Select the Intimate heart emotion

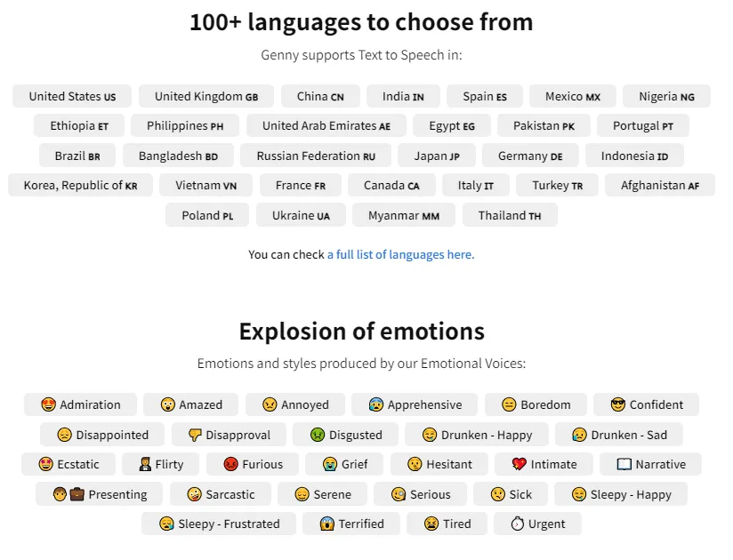tap(544, 463)
